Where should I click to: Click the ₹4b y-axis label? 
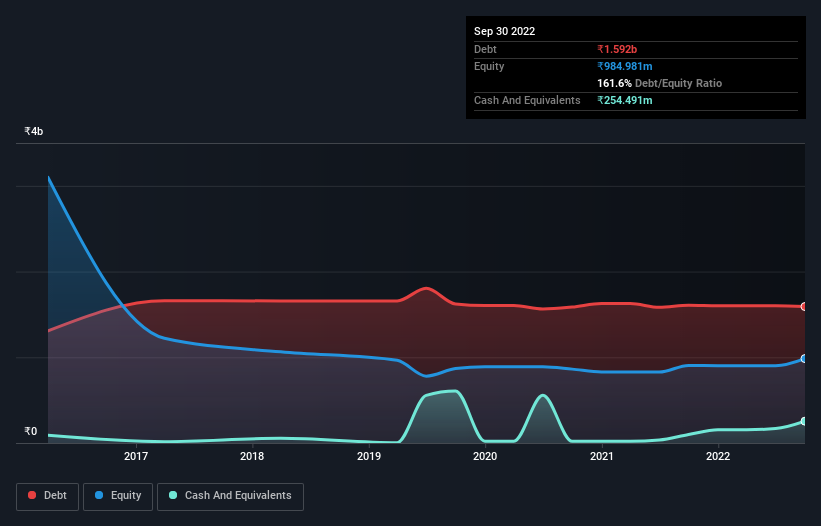coord(34,131)
